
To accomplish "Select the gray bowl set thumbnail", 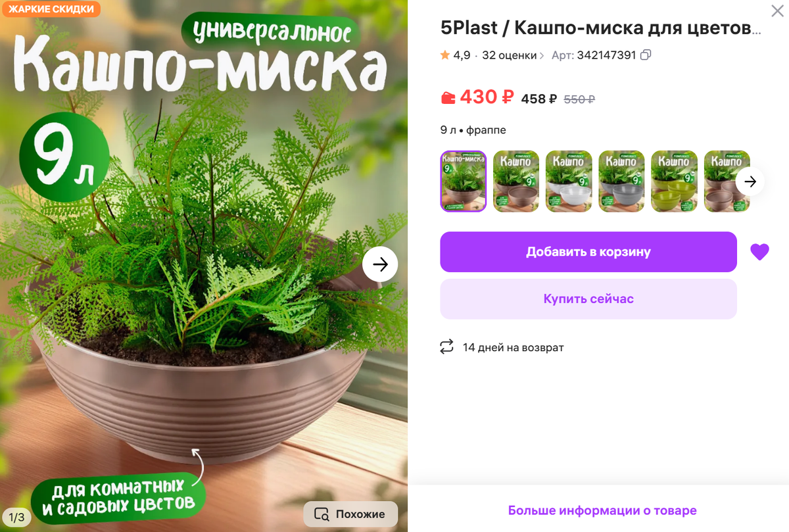I will (x=621, y=181).
